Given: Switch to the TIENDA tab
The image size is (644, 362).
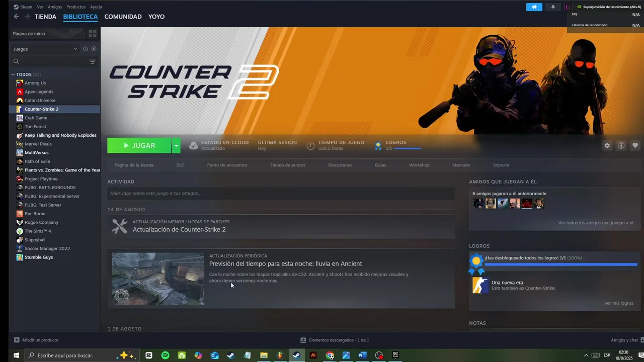Looking at the screenshot, I should [45, 17].
